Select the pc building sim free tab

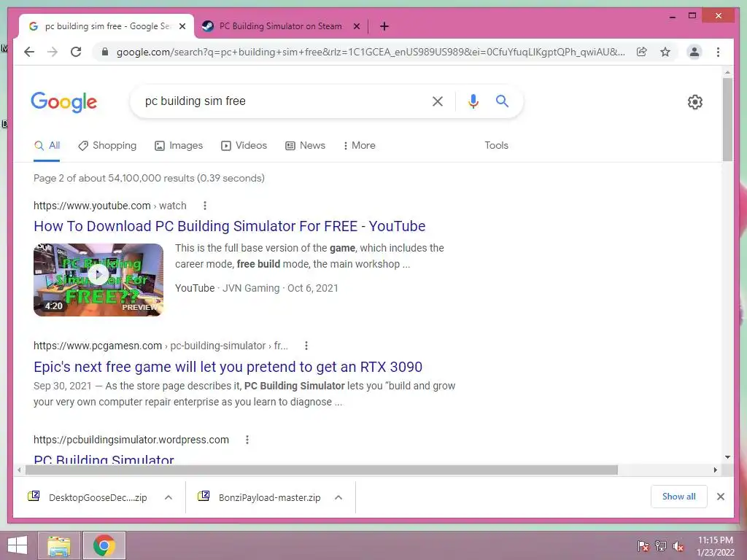(x=107, y=26)
